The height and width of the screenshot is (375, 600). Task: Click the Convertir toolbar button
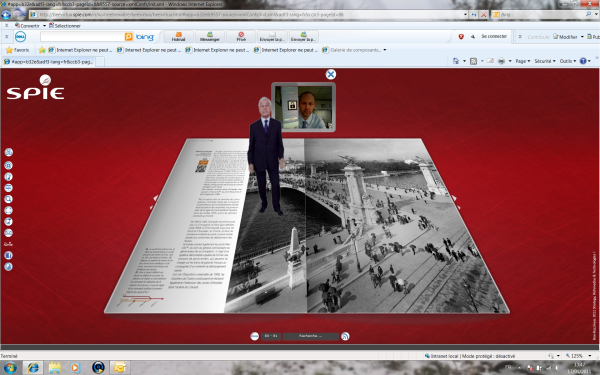pos(27,26)
